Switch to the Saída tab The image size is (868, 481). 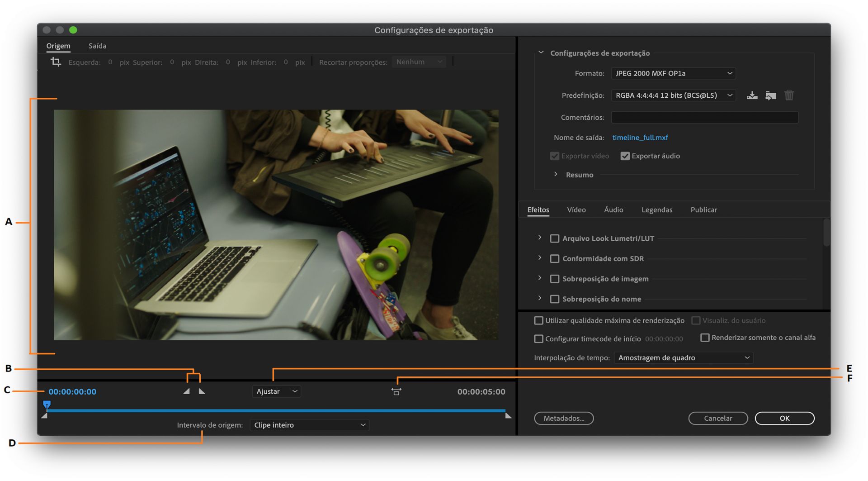click(97, 46)
